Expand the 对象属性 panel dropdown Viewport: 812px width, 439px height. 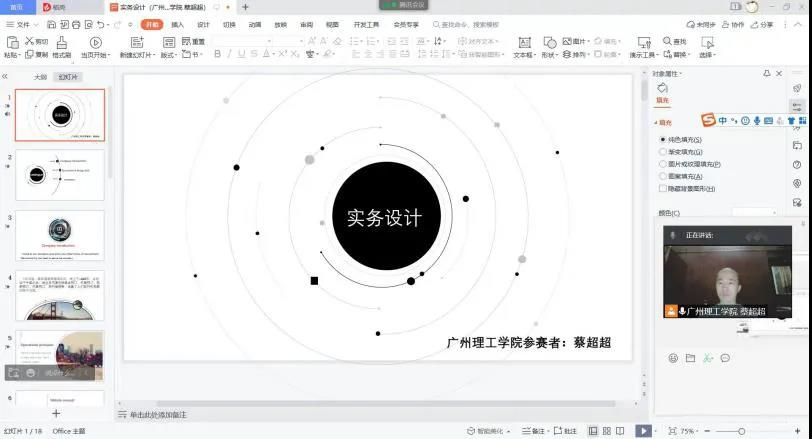tap(683, 74)
